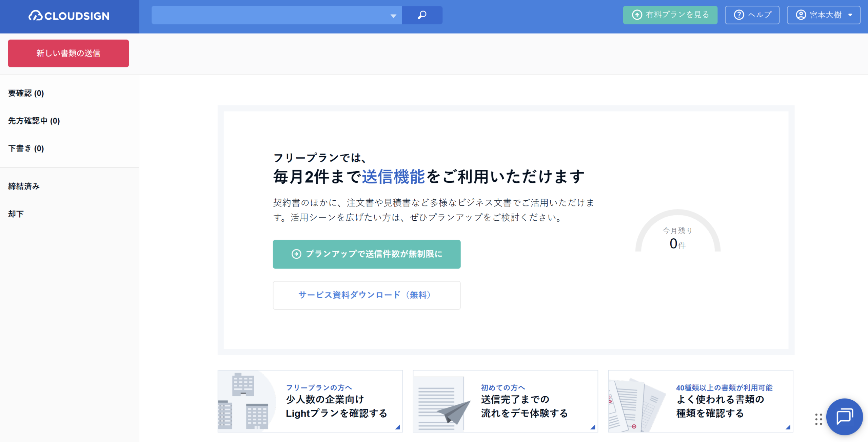
Task: Click the CloudSign logo
Action: click(x=69, y=16)
